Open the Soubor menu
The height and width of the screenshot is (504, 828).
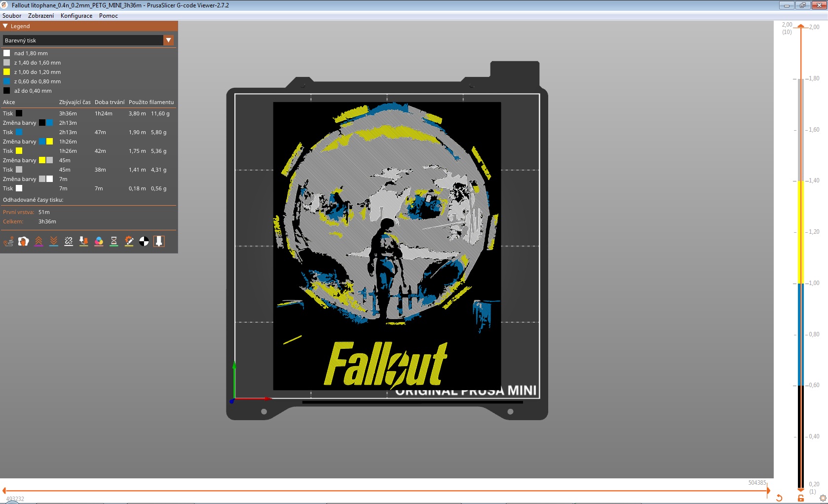point(12,15)
